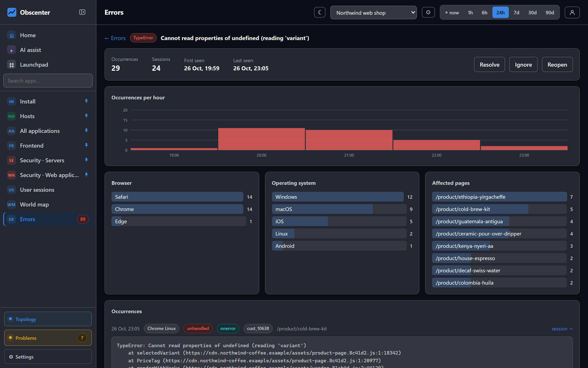Open the Hosts app
Screen dimensions: 588x368
(48, 116)
